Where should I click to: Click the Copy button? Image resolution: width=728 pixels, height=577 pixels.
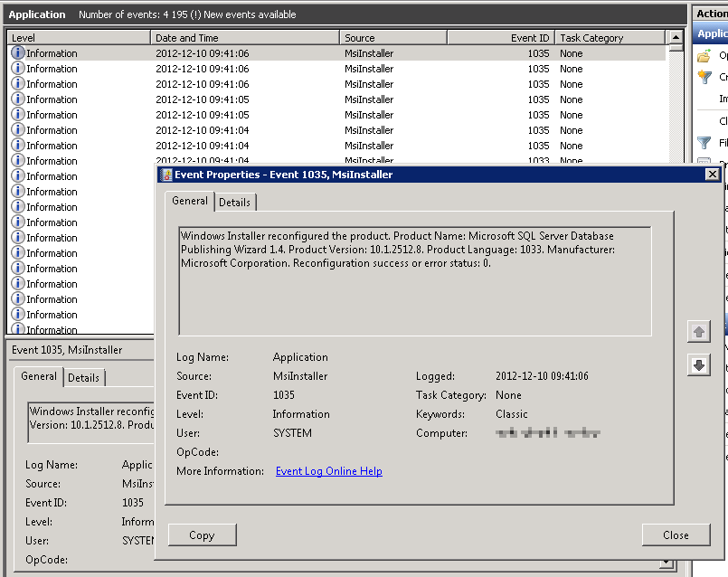click(x=202, y=534)
